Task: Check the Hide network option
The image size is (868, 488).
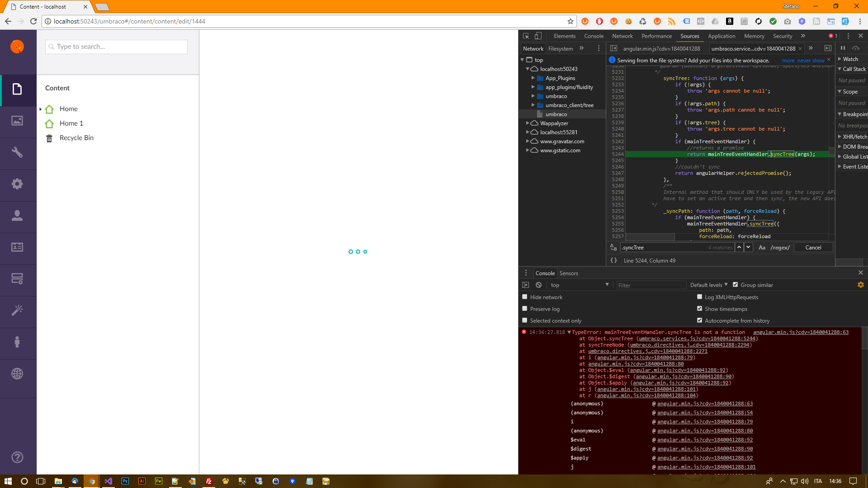Action: click(525, 297)
